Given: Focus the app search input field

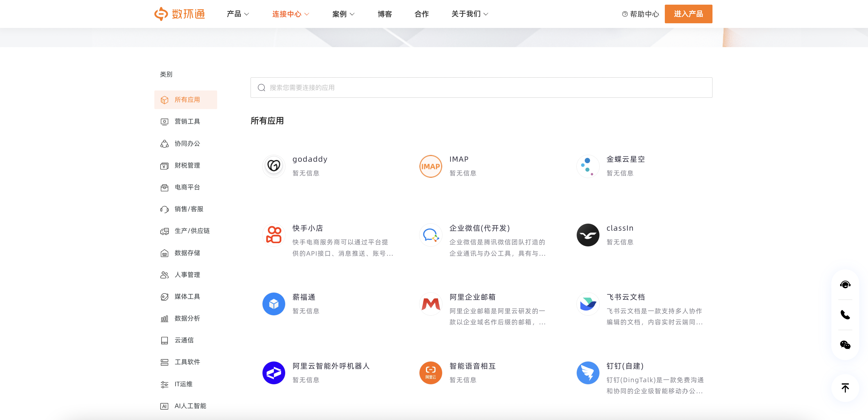Looking at the screenshot, I should click(x=481, y=88).
